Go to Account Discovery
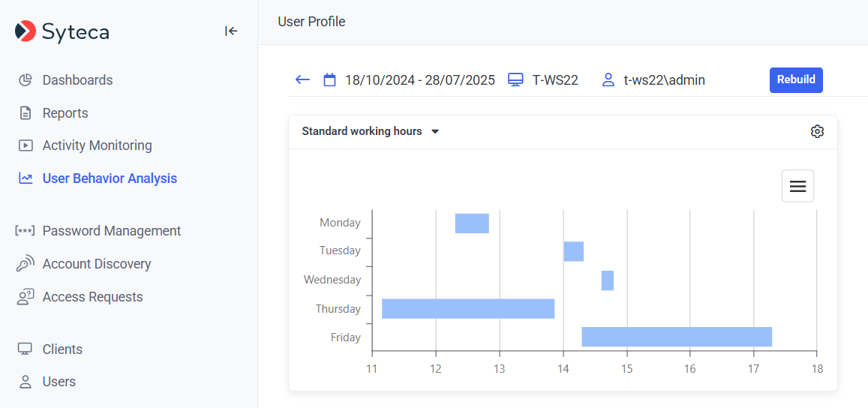Image resolution: width=868 pixels, height=408 pixels. coord(97,264)
